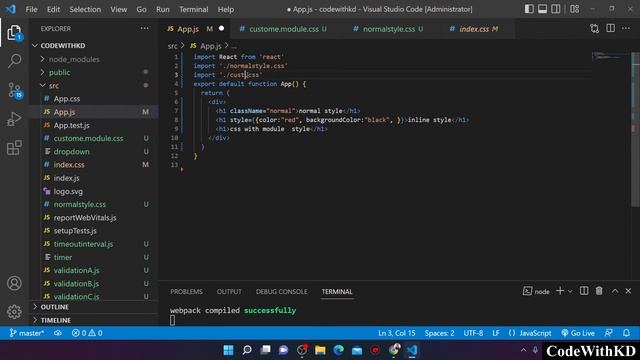640x360 pixels.
Task: Switch to the Debug Console tab
Action: [x=281, y=291]
